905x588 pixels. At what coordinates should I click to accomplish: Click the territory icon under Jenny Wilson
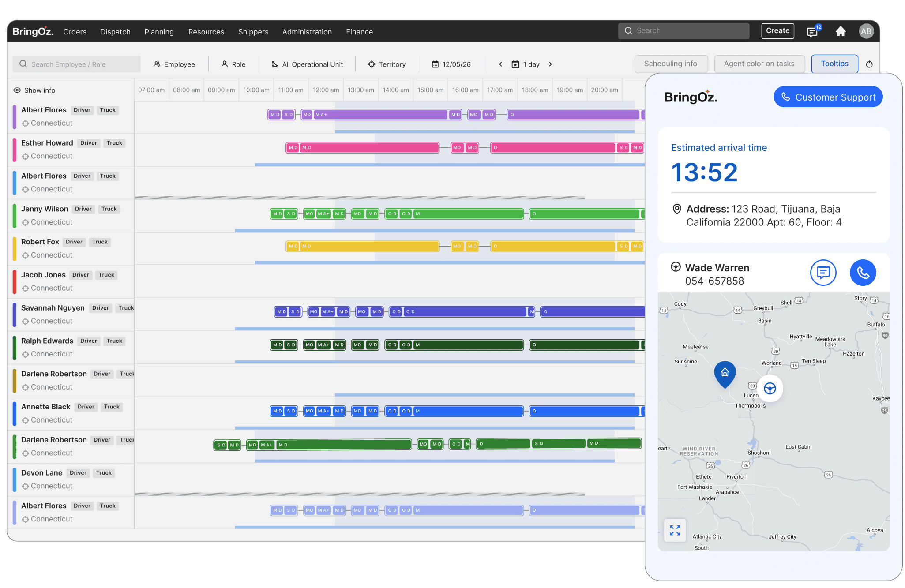[25, 222]
